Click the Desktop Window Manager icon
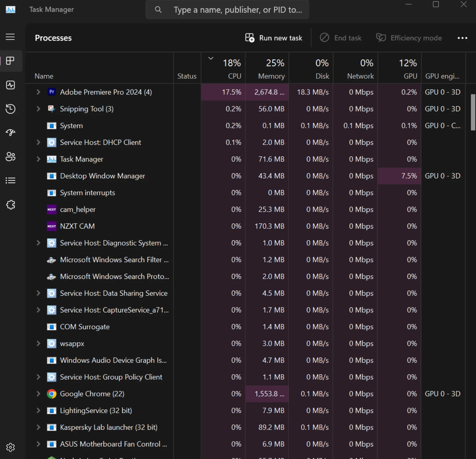 click(x=51, y=176)
